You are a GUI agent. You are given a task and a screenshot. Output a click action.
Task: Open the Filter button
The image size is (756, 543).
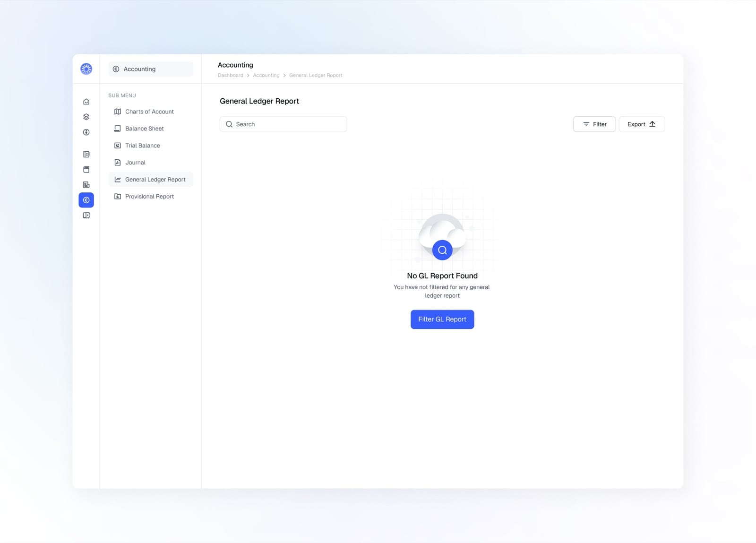(594, 124)
